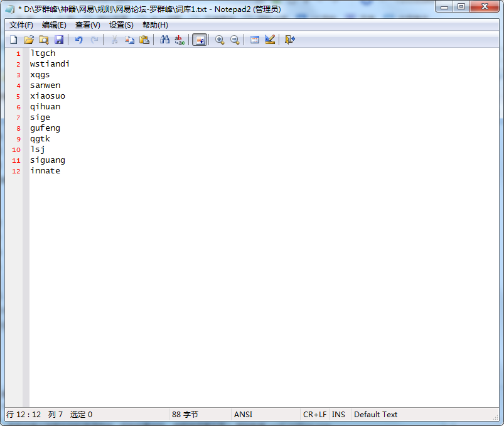Click the Open file folder icon

(28, 40)
